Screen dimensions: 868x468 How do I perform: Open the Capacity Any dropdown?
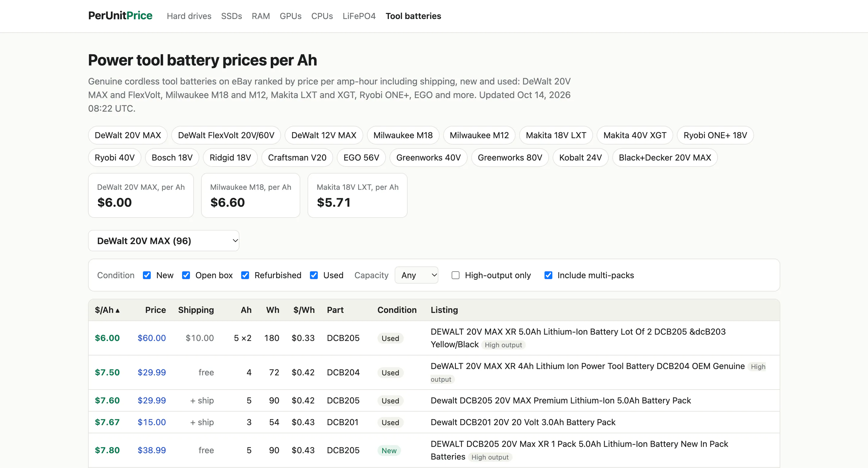coord(416,275)
